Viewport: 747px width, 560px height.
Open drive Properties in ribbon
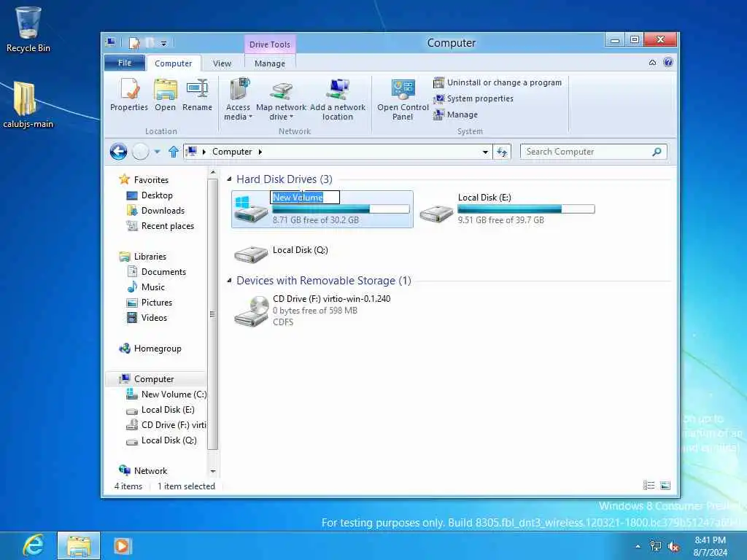click(128, 96)
